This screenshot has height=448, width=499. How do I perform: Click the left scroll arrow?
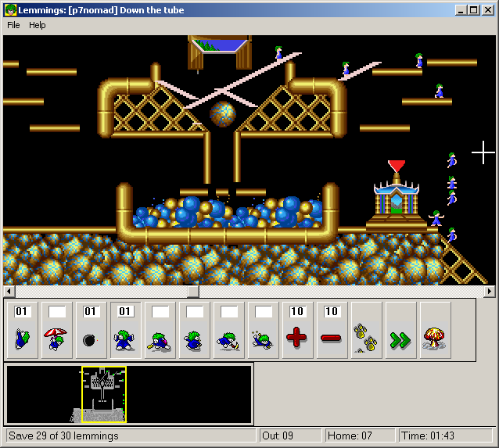click(x=9, y=291)
